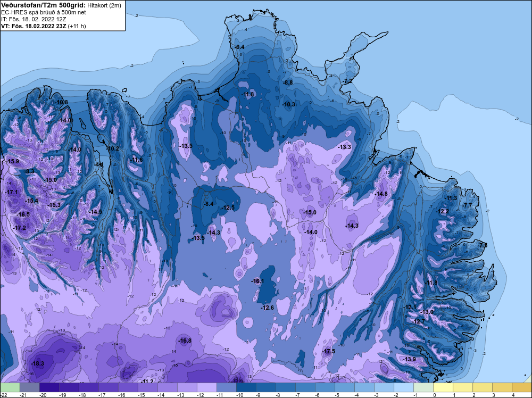
Task: Click the -17.5 temperature label
Action: (x=328, y=351)
